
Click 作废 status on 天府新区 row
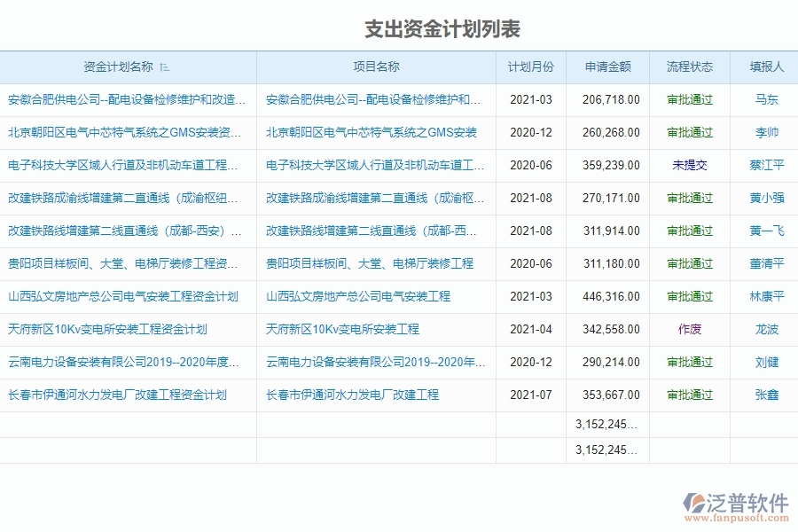(x=689, y=329)
